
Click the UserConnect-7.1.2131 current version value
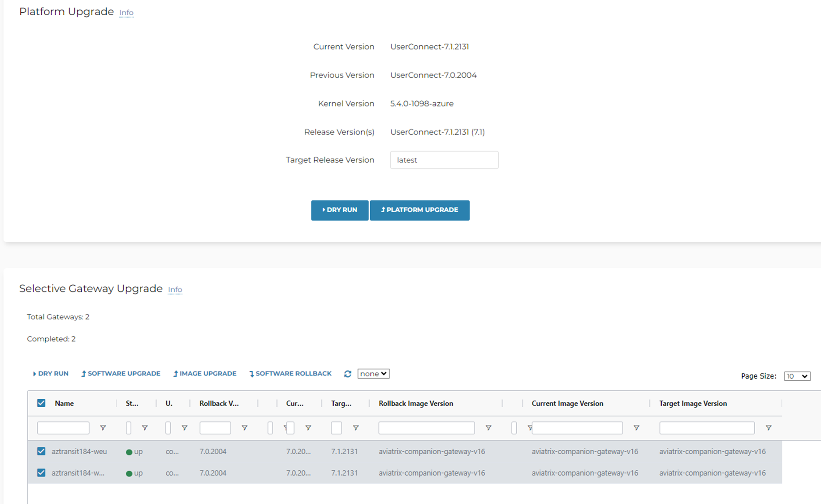429,47
